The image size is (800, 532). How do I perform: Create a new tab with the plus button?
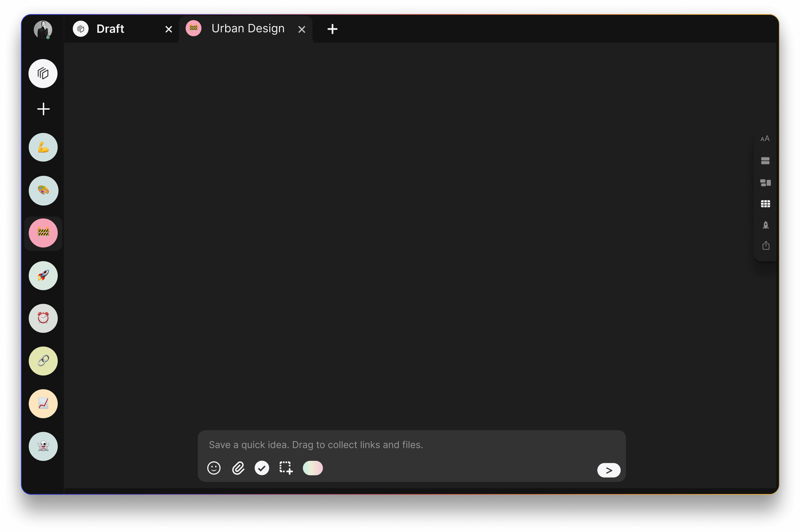(332, 29)
